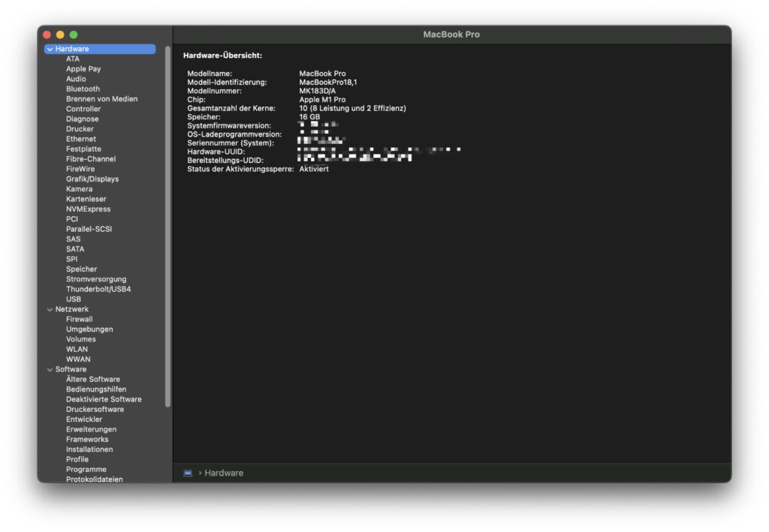Click the sidebar vertical scrollbar

click(x=167, y=225)
